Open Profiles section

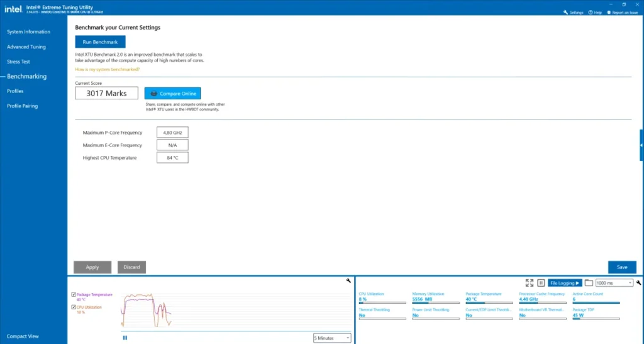click(15, 91)
